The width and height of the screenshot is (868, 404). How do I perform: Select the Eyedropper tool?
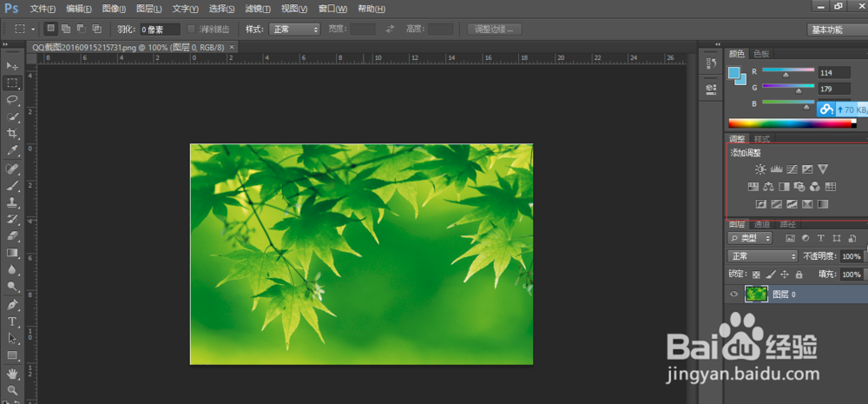pos(12,150)
